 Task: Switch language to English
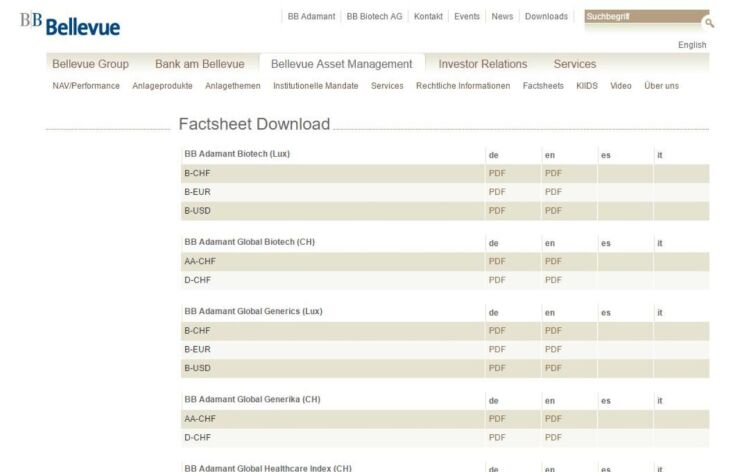click(692, 45)
